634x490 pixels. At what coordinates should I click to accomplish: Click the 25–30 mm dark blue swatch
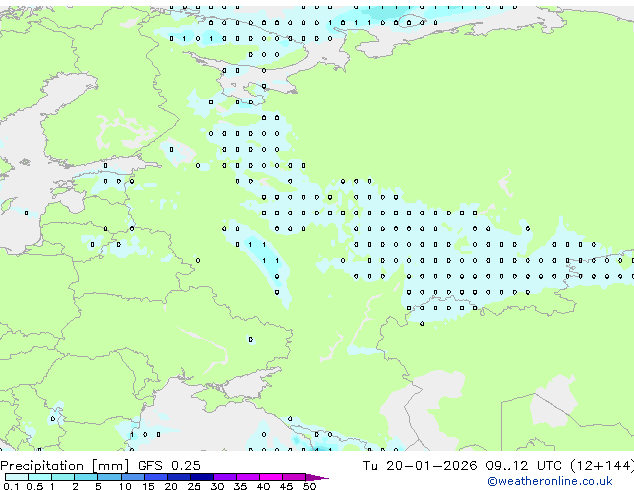pyautogui.click(x=201, y=477)
